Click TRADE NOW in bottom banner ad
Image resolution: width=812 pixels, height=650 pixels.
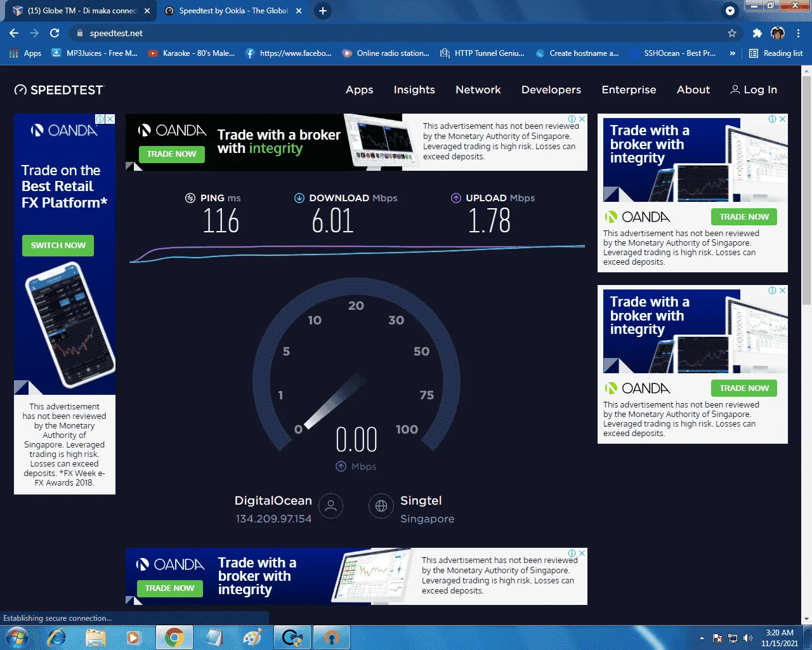click(x=169, y=588)
